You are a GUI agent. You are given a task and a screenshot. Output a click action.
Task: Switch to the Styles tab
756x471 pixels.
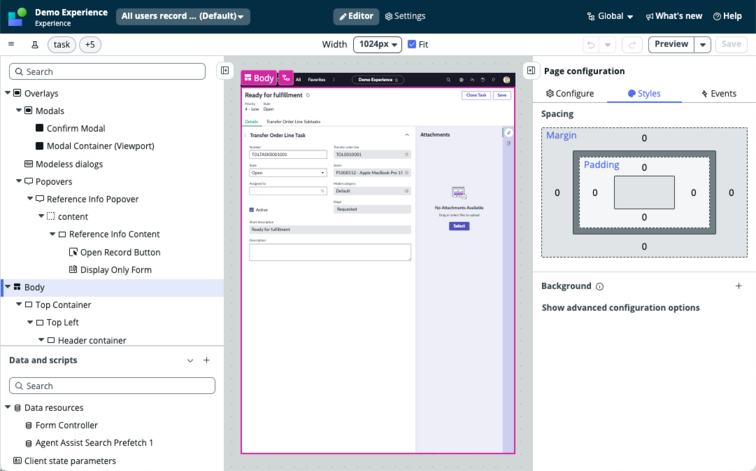click(x=644, y=94)
